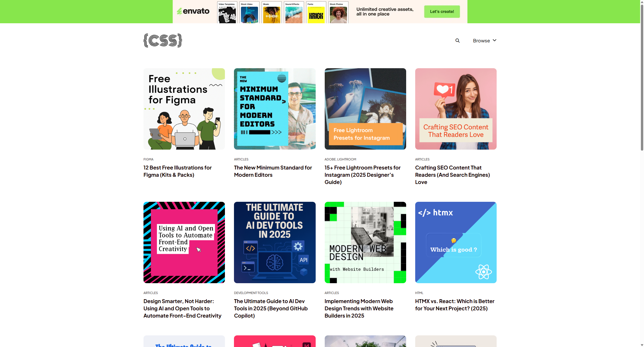The height and width of the screenshot is (347, 644).
Task: Click the DEVELOPMENT TOOLS category link
Action: [x=251, y=293]
